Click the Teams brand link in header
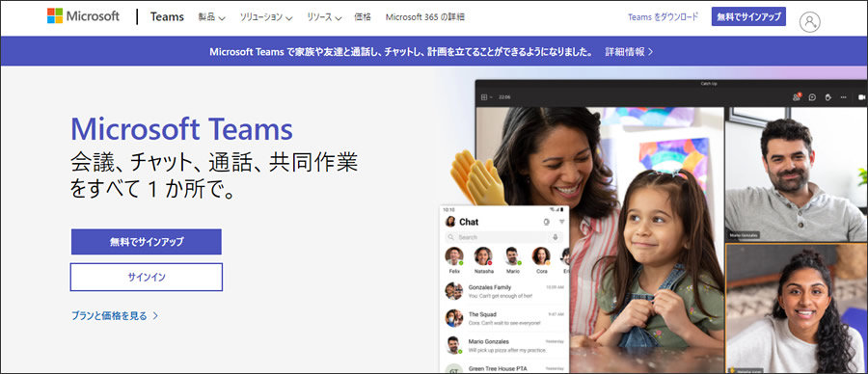Screen dimensions: 868x374 [x=167, y=16]
